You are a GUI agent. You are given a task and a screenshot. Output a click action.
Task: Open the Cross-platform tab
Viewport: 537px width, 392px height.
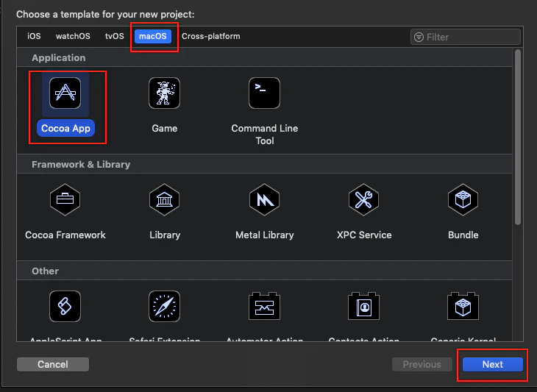coord(211,36)
